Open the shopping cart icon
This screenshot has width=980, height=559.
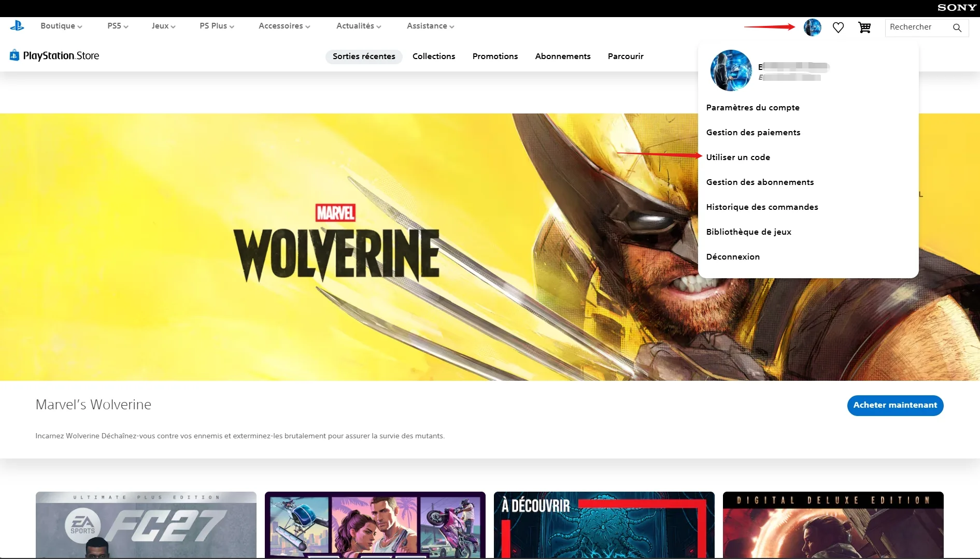(x=864, y=27)
